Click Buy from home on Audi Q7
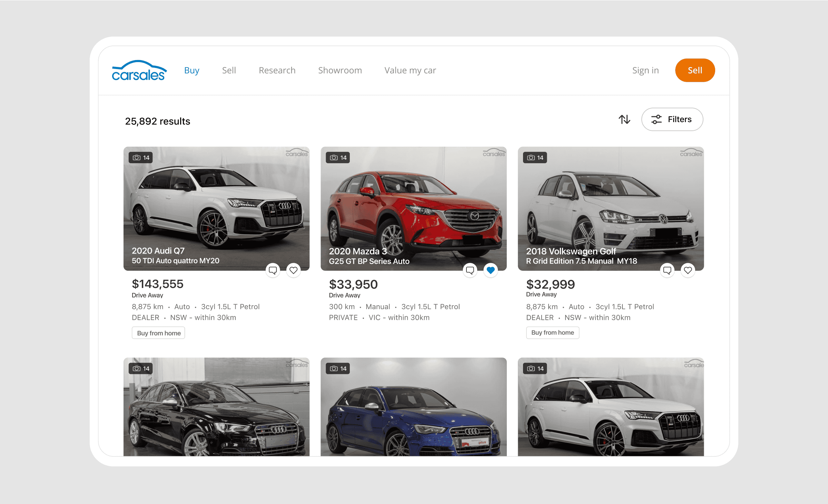Screen dimensions: 828x504 click(x=159, y=333)
